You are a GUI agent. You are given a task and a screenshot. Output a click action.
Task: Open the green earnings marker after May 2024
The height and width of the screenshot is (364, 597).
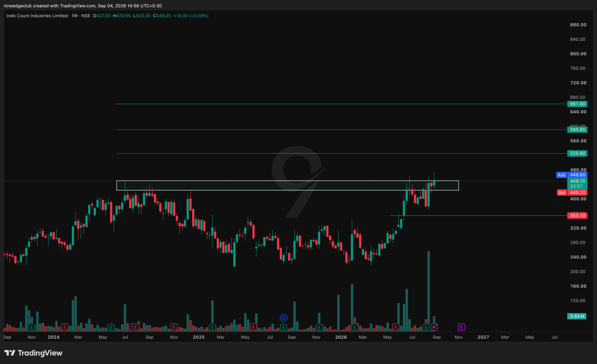[x=111, y=327]
